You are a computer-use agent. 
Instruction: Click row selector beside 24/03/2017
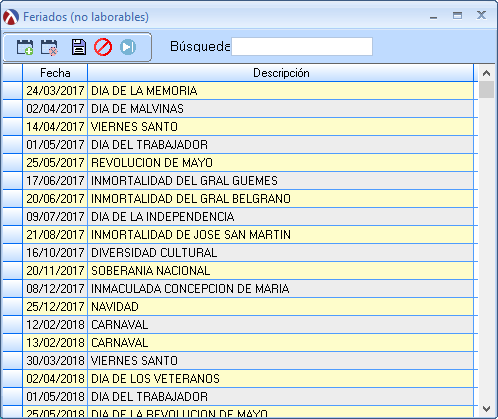(x=13, y=91)
